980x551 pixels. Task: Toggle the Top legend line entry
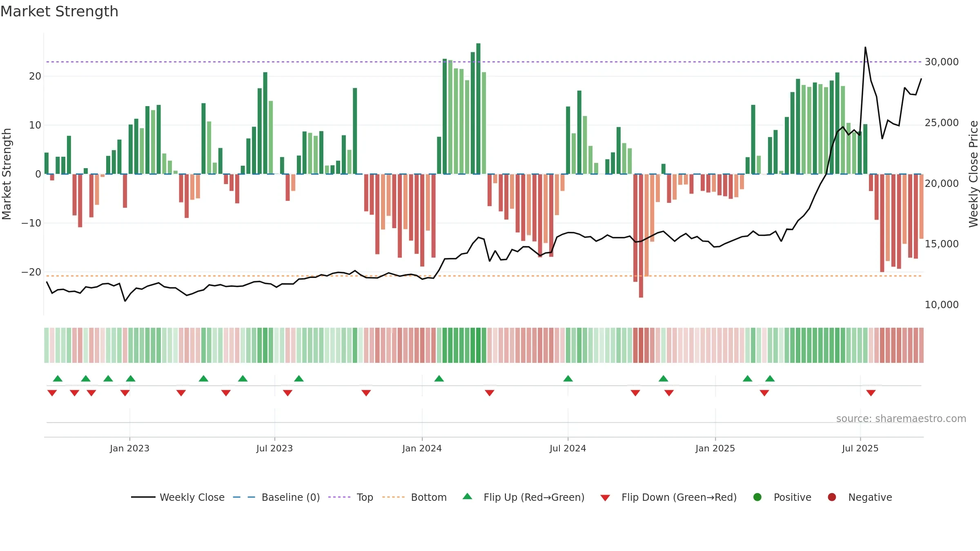click(351, 497)
